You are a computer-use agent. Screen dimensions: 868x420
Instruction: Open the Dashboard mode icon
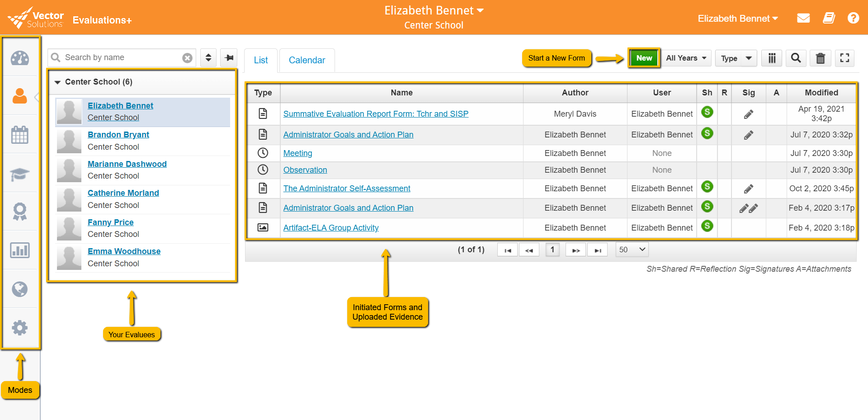point(20,58)
